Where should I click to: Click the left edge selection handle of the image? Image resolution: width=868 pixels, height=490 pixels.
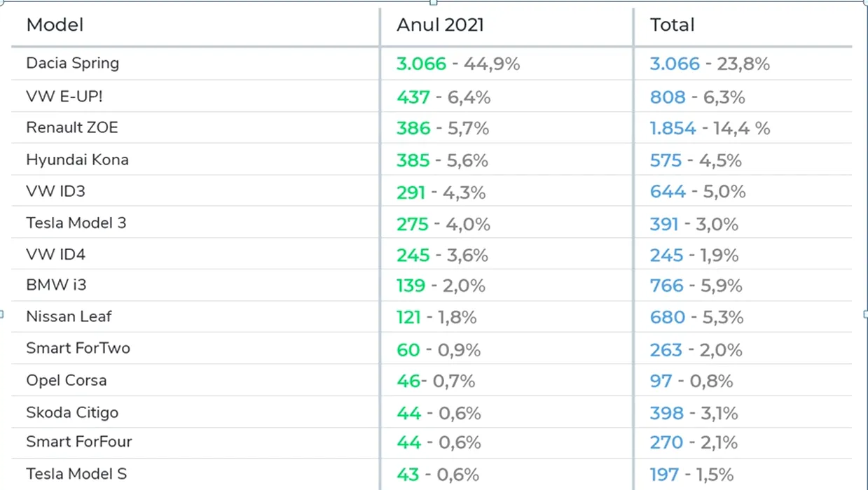2,314
